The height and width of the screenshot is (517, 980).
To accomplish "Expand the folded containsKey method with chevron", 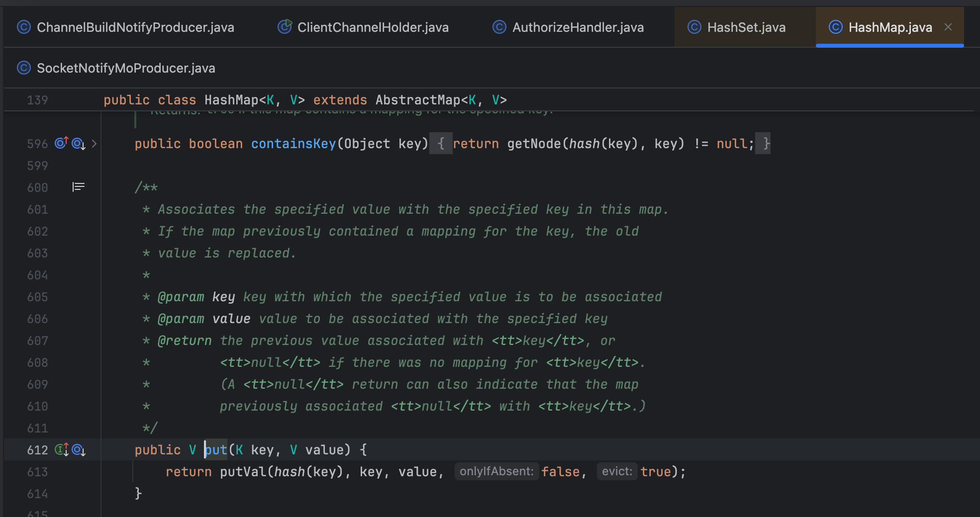I will (94, 144).
